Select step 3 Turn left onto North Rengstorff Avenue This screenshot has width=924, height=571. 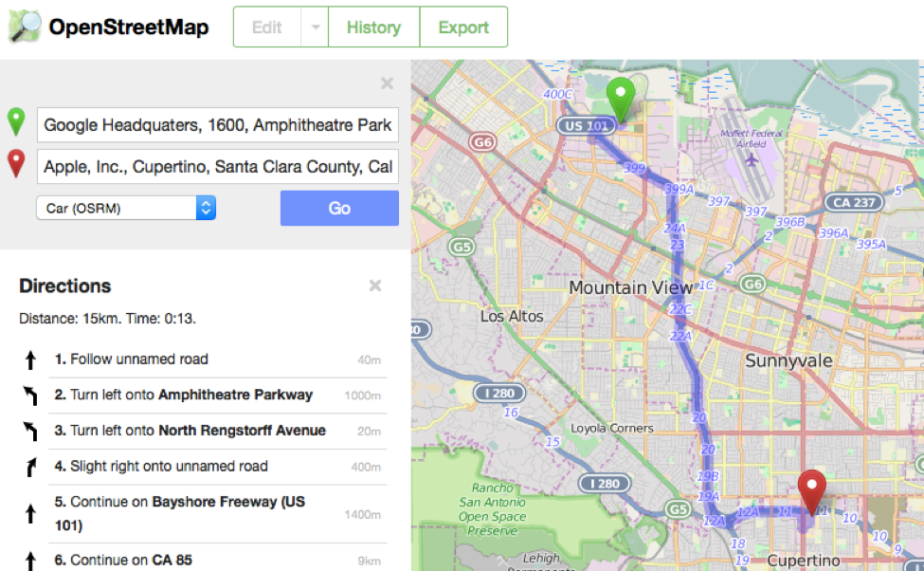pyautogui.click(x=217, y=431)
